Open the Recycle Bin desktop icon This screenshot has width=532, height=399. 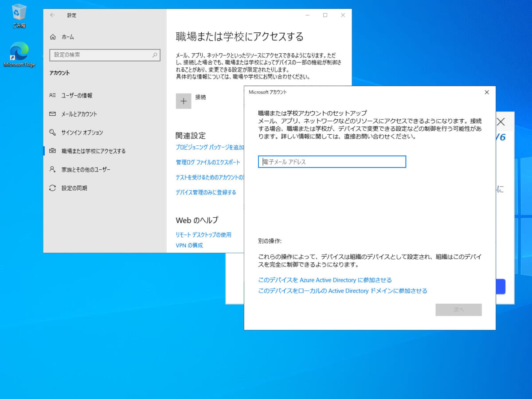(x=19, y=15)
